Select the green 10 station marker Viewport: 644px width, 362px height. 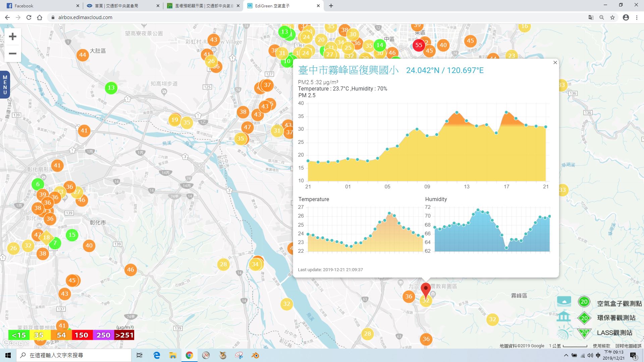pyautogui.click(x=287, y=61)
